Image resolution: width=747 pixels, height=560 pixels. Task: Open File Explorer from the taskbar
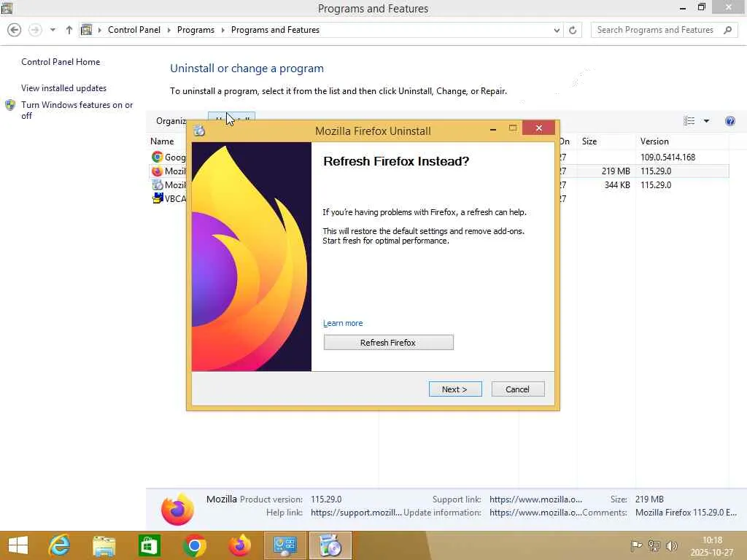click(104, 545)
